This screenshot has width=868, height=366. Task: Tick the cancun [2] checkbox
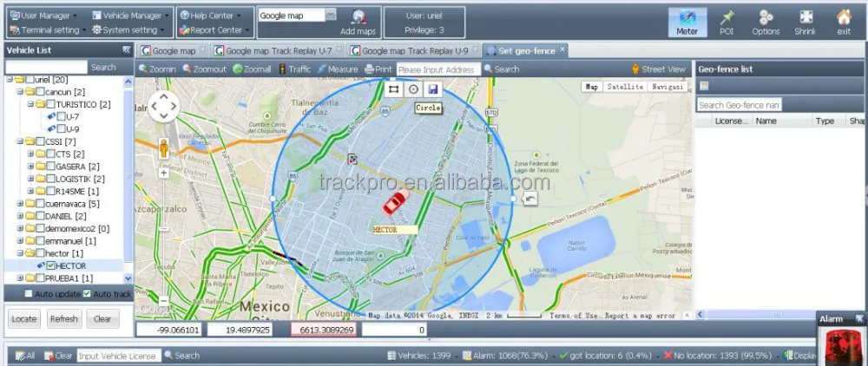(40, 92)
